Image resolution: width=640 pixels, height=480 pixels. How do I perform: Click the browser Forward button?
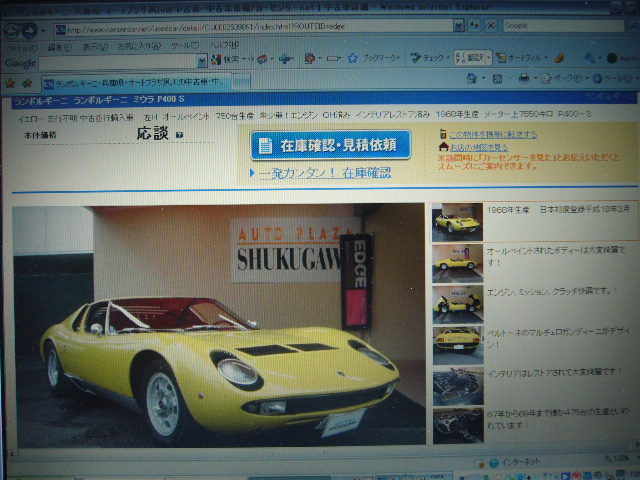point(29,31)
